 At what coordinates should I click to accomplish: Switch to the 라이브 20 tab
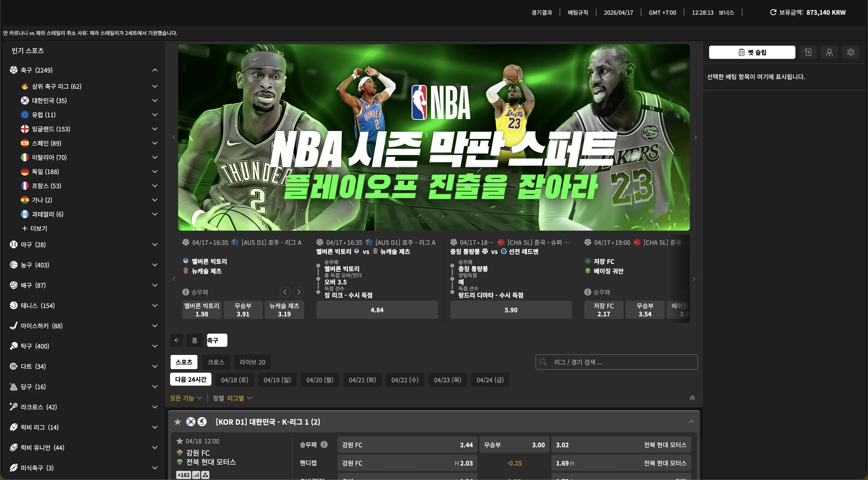[252, 362]
